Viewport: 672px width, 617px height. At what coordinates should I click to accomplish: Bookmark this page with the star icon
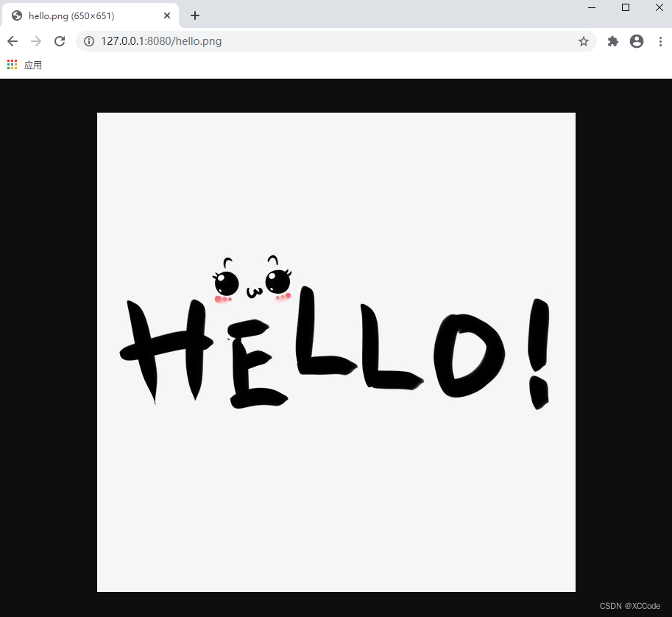point(583,41)
